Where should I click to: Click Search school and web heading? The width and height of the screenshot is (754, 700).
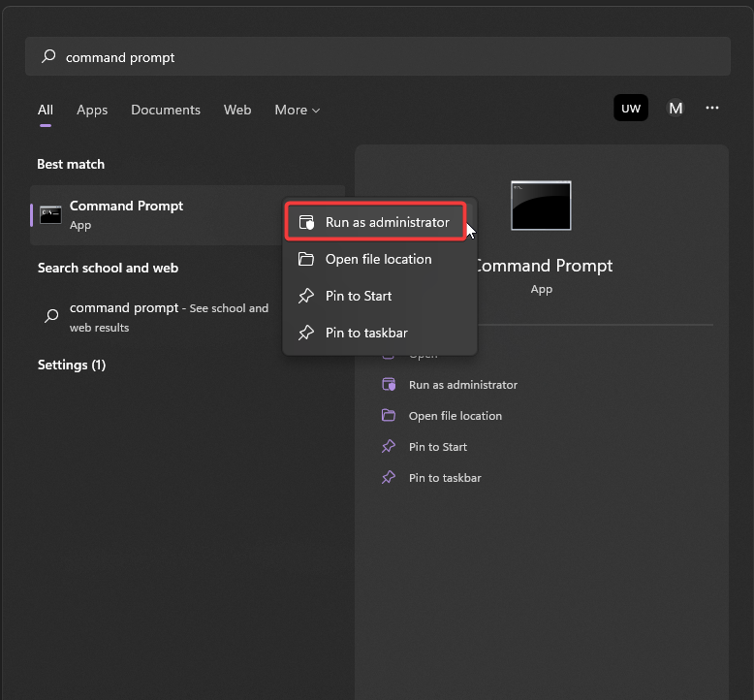(x=108, y=268)
